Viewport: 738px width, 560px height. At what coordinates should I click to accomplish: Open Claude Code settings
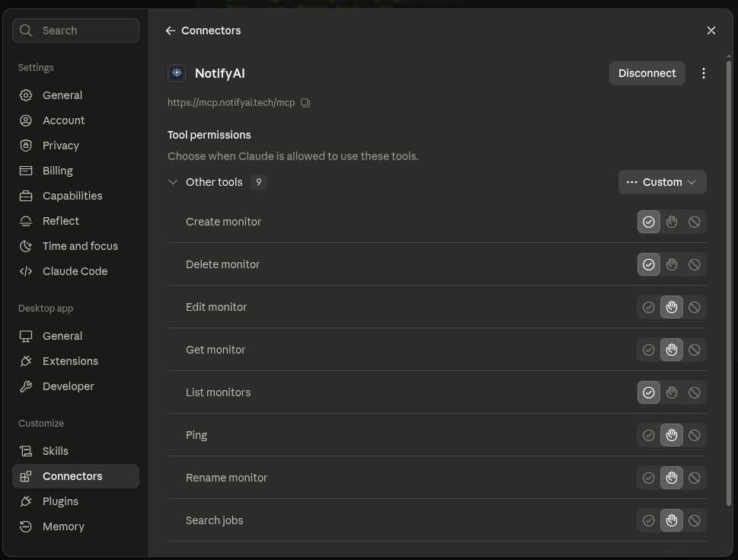[75, 271]
